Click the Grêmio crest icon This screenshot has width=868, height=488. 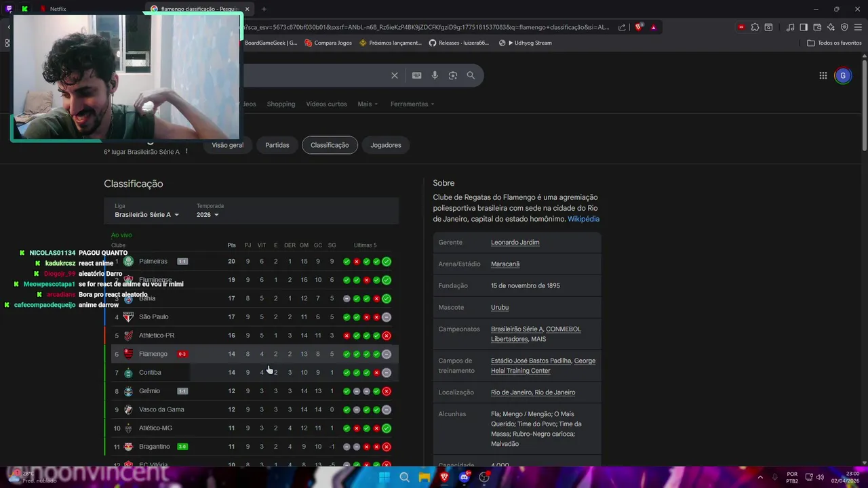click(128, 391)
